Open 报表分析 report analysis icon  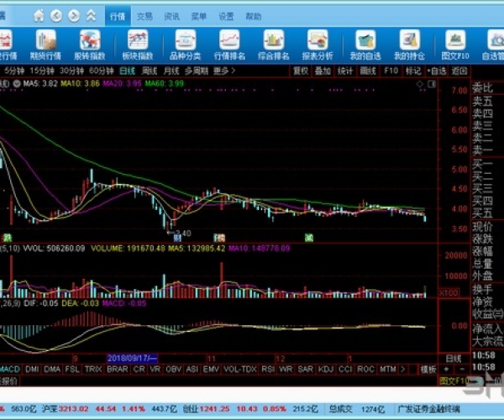[318, 44]
